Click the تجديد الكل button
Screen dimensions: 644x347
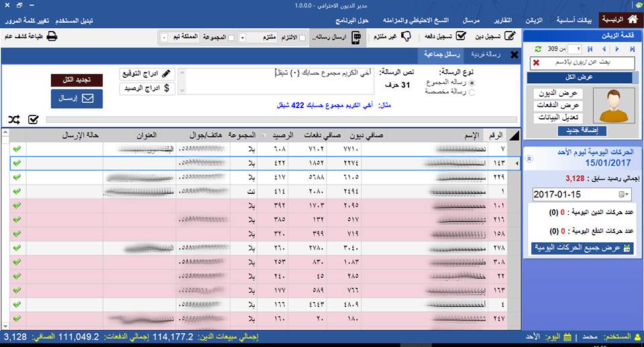tap(76, 80)
